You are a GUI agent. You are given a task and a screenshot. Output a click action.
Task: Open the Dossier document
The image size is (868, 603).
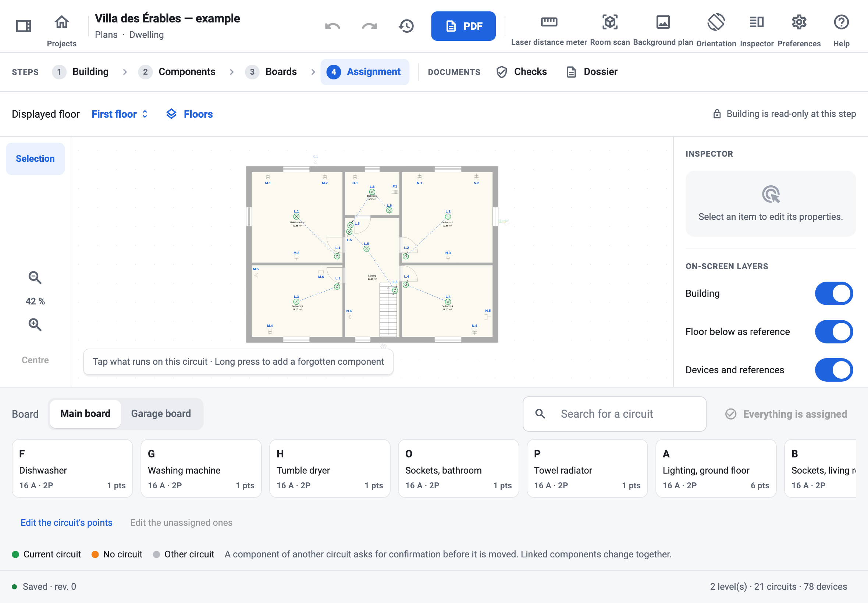pos(592,72)
